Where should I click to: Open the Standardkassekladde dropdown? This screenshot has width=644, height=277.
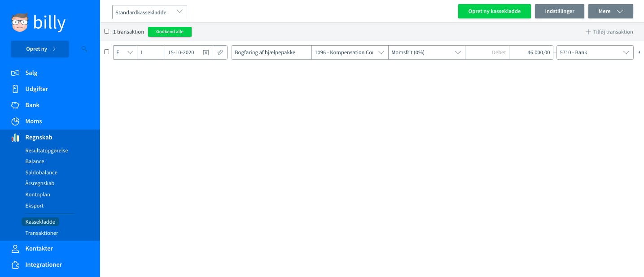(149, 12)
